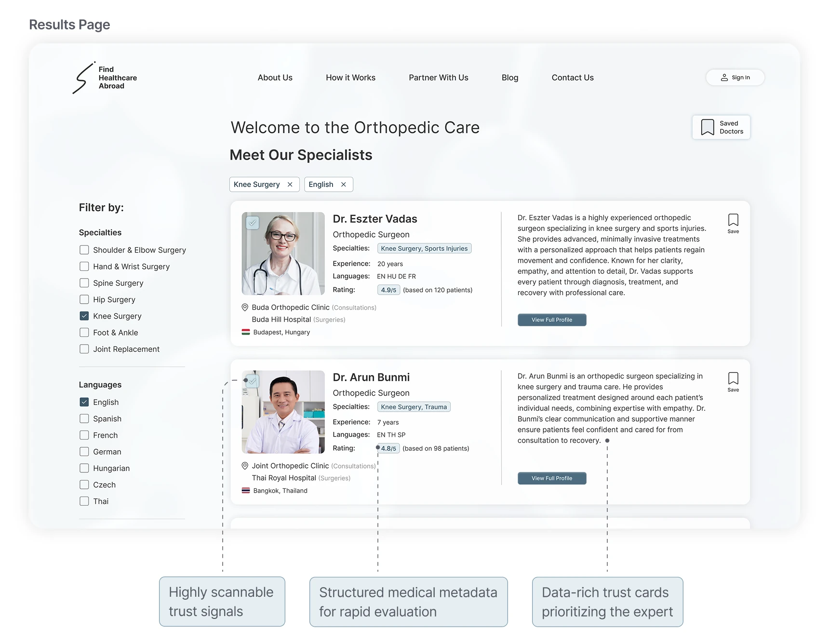Enable the Spanish language checkbox

pyautogui.click(x=84, y=419)
